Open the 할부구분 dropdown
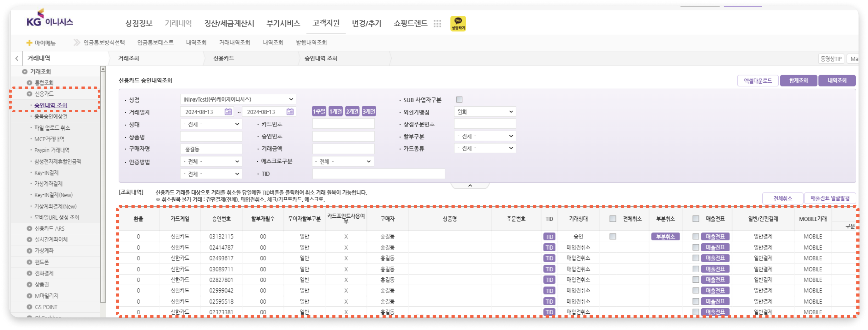This screenshot has width=868, height=330. (x=484, y=136)
